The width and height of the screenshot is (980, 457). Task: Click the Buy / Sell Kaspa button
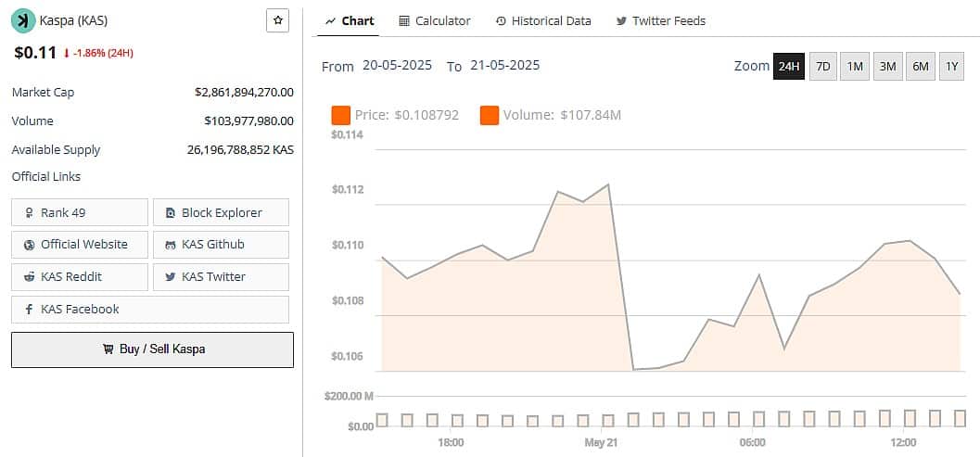[152, 349]
